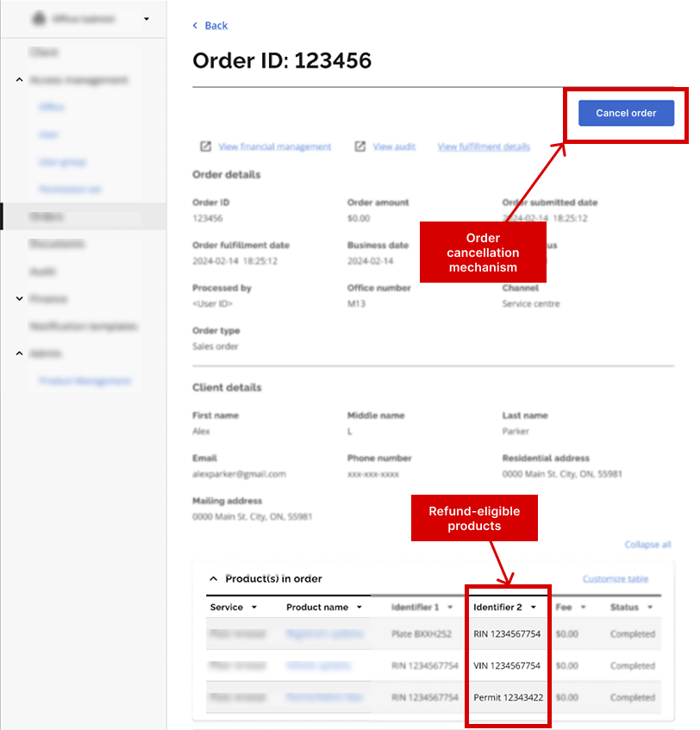Open Permission set under Access management

point(70,189)
